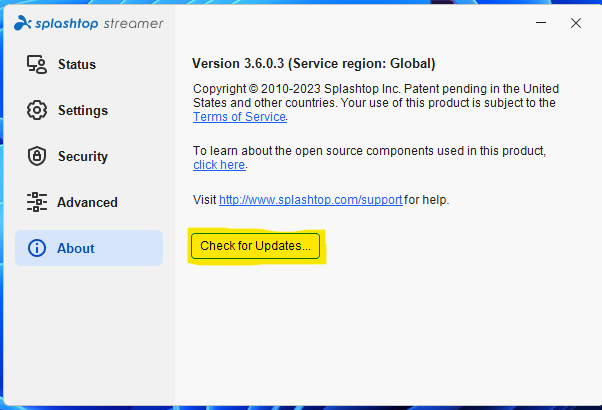Click the Advanced sliders icon
The height and width of the screenshot is (410, 602).
pyautogui.click(x=37, y=202)
